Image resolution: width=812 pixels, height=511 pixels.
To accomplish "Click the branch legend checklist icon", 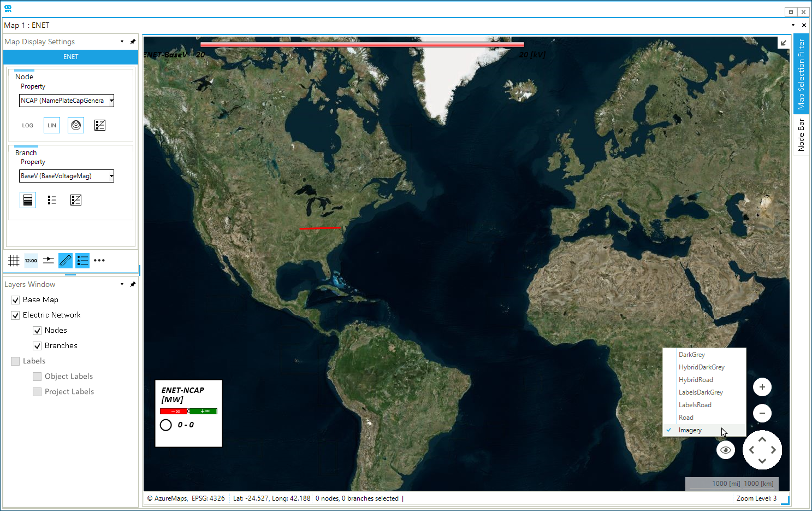I will coord(76,200).
